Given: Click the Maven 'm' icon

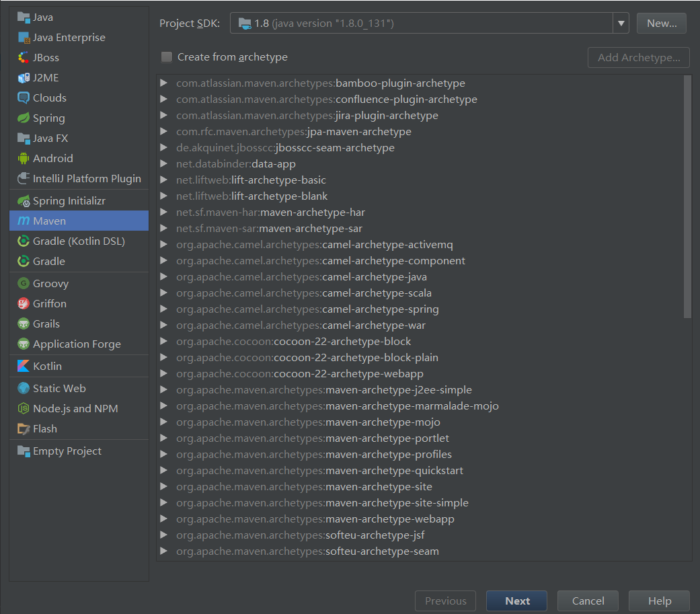Looking at the screenshot, I should point(24,221).
